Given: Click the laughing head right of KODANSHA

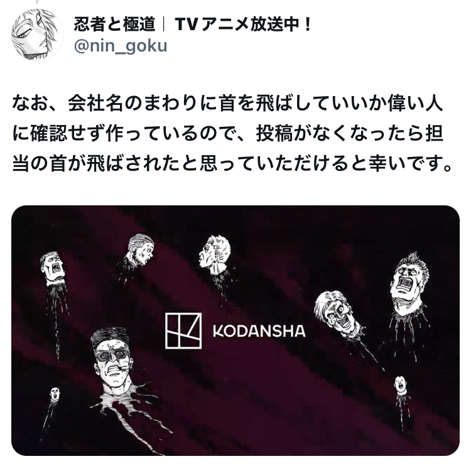Looking at the screenshot, I should click(337, 313).
